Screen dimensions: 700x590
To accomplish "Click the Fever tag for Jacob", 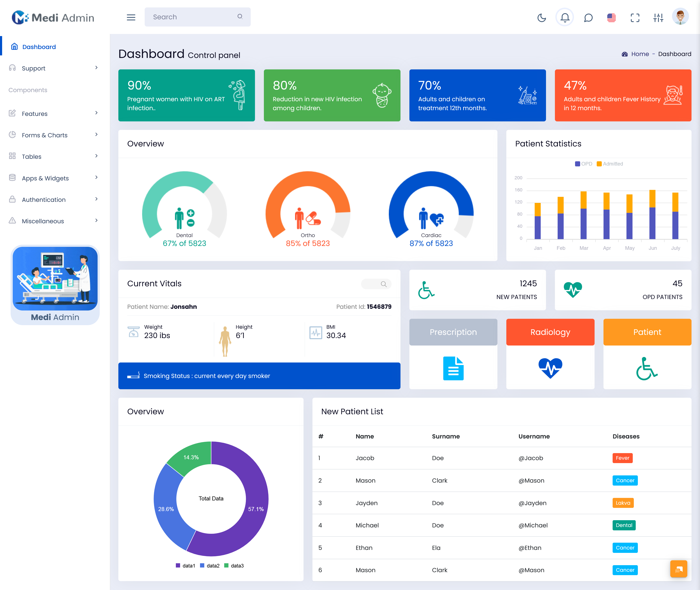I will (x=622, y=458).
